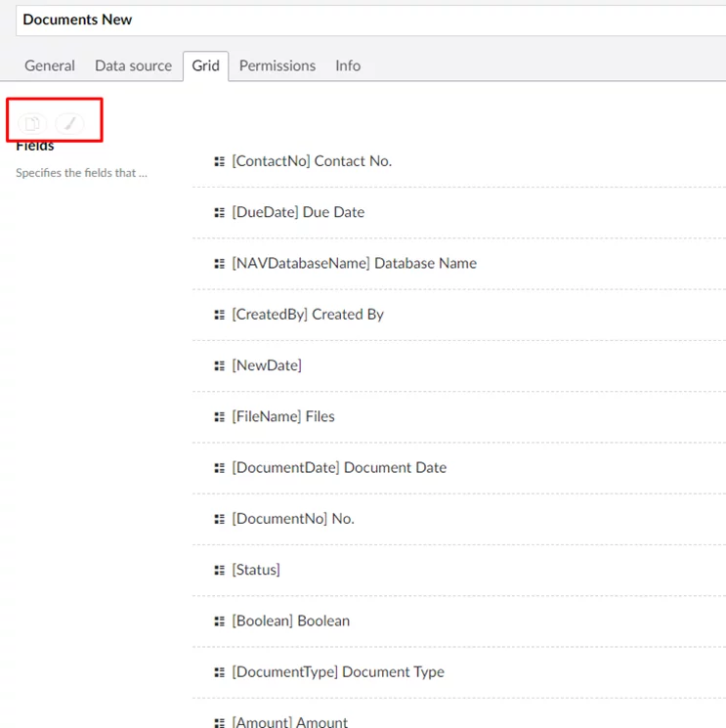726x728 pixels.
Task: Select the [DocumentNo] No. field row
Action: (x=293, y=519)
